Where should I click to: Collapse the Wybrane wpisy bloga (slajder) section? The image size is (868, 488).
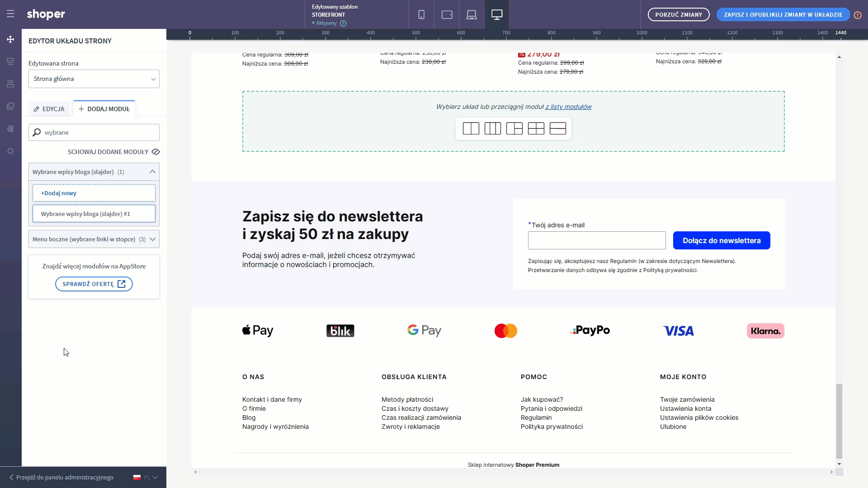point(152,172)
